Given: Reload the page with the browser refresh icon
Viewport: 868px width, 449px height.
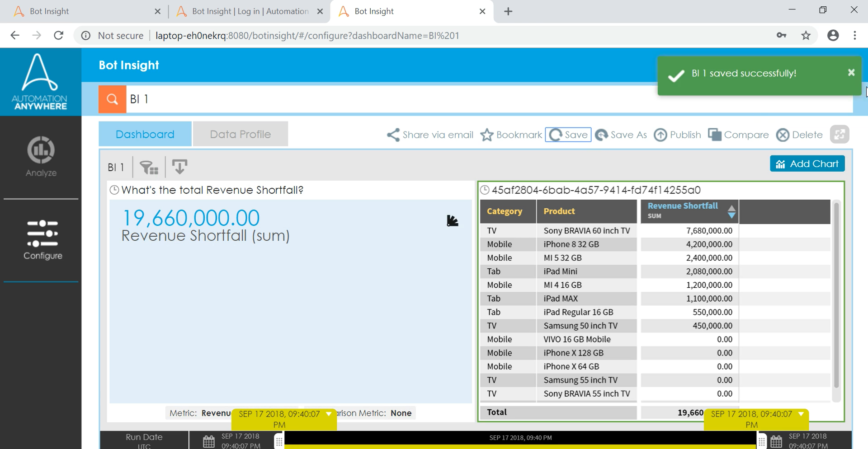Looking at the screenshot, I should 58,35.
